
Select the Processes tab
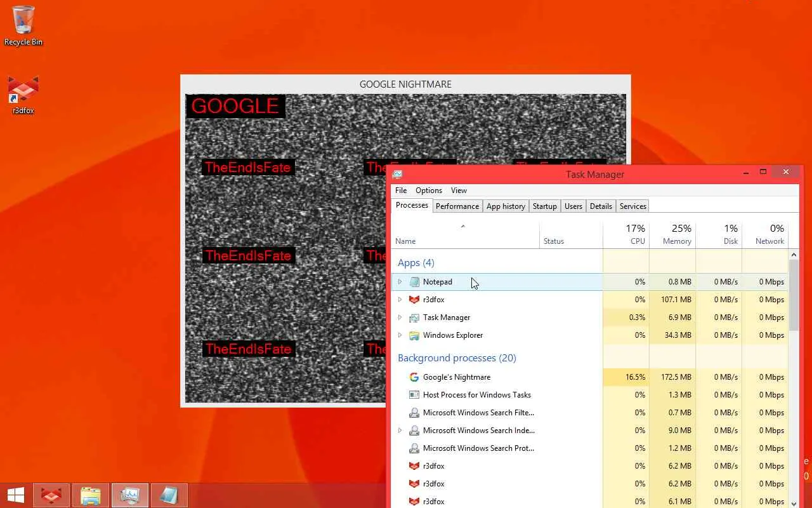pos(412,205)
